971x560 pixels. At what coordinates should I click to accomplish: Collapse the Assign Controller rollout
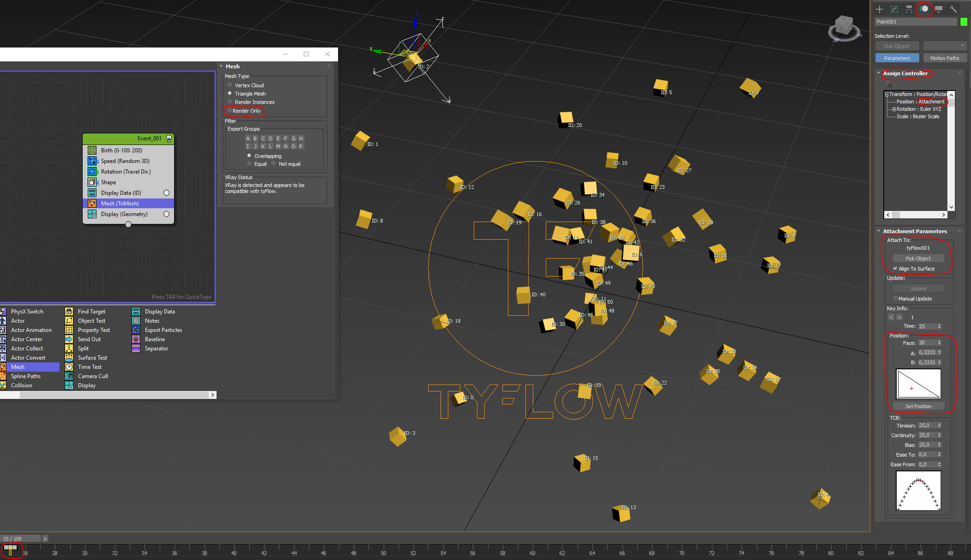pos(879,73)
